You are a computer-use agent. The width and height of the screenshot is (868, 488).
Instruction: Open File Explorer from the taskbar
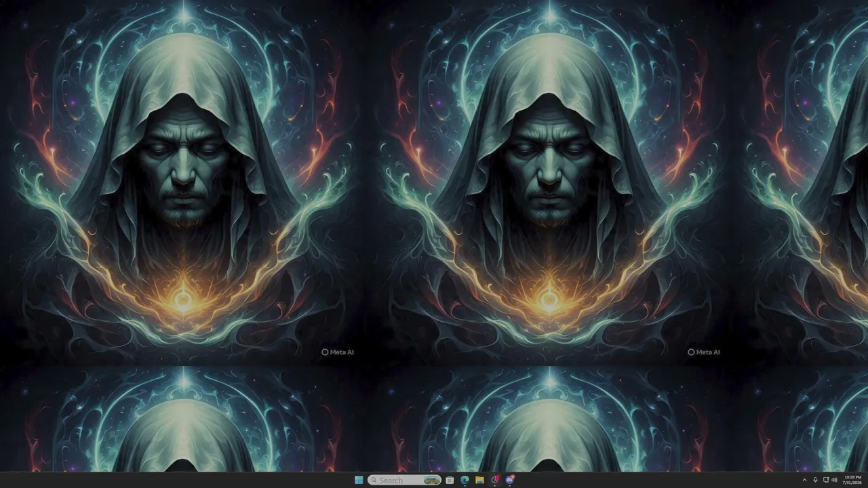[x=479, y=480]
